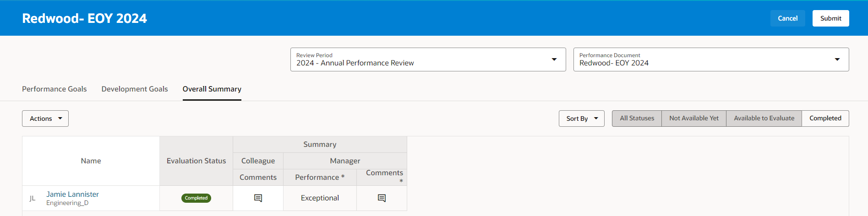Click the Performance Document dropdown arrow

point(837,59)
